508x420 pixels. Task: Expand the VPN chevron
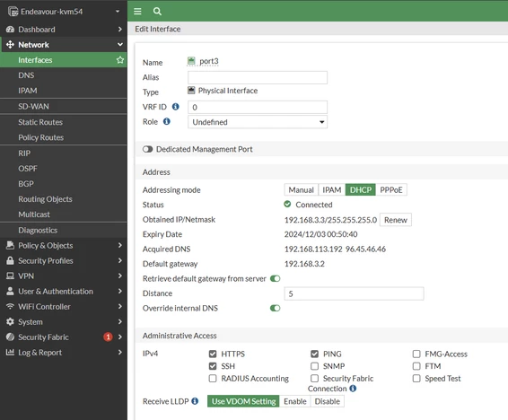(x=120, y=276)
